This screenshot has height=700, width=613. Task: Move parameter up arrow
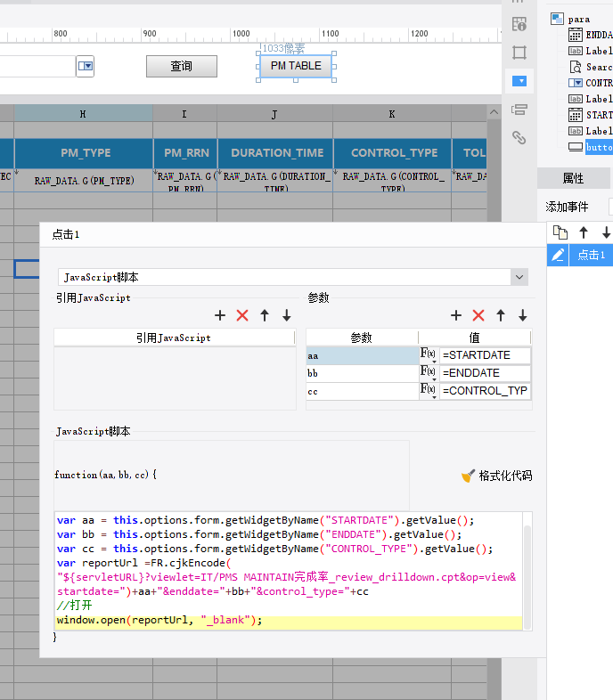(501, 315)
